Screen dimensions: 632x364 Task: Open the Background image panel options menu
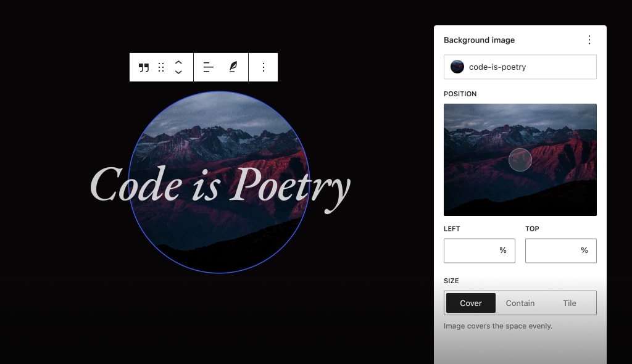pyautogui.click(x=589, y=39)
